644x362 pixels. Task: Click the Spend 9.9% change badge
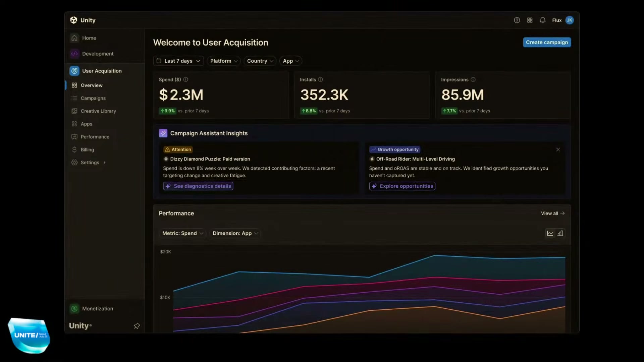167,111
